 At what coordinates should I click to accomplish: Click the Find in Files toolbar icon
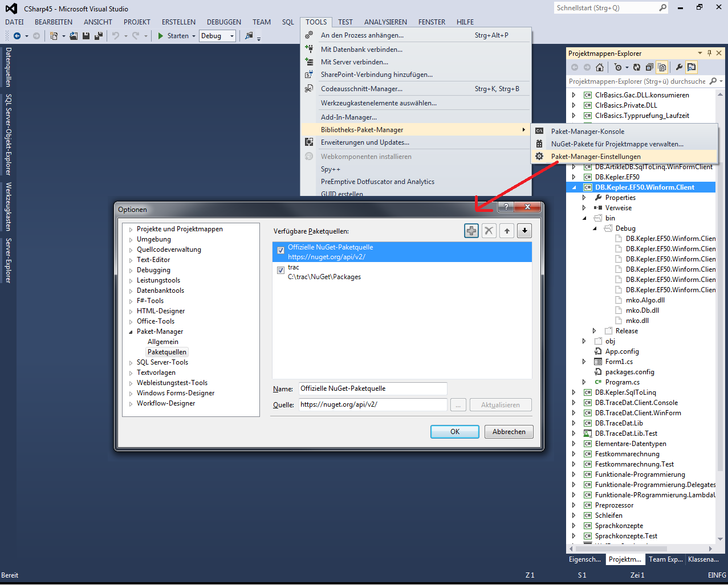click(x=249, y=36)
